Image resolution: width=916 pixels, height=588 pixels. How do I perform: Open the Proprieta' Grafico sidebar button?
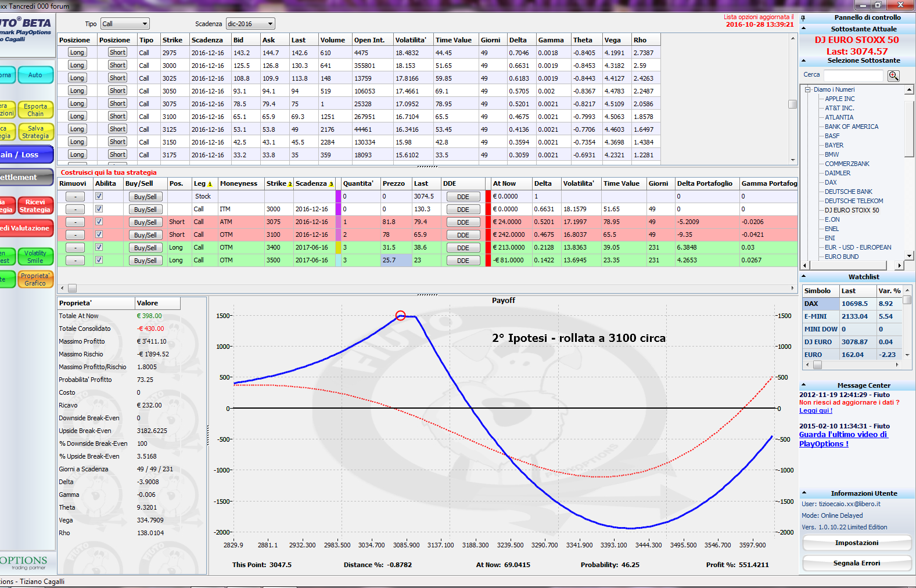pyautogui.click(x=35, y=279)
